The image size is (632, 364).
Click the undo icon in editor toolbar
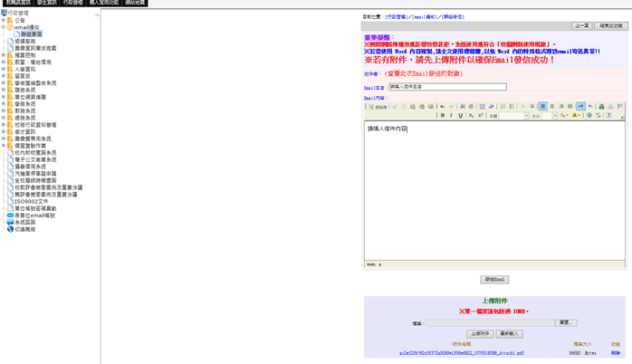(442, 107)
